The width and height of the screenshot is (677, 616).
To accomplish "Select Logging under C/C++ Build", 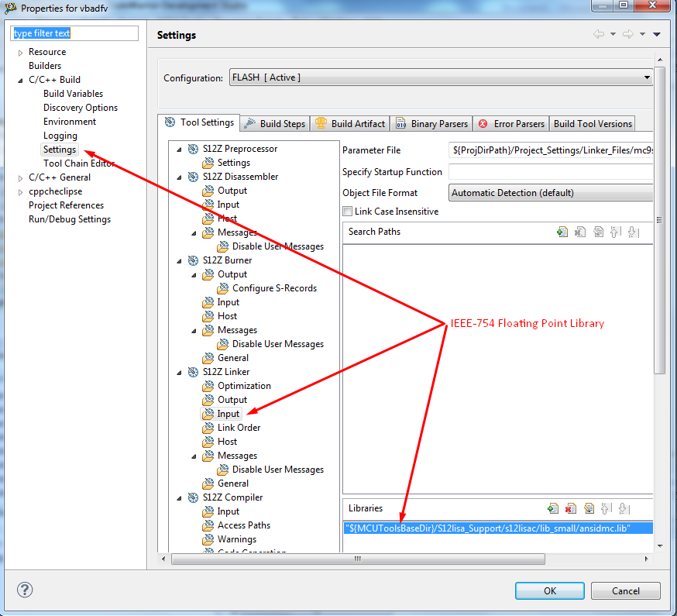I will pyautogui.click(x=60, y=136).
